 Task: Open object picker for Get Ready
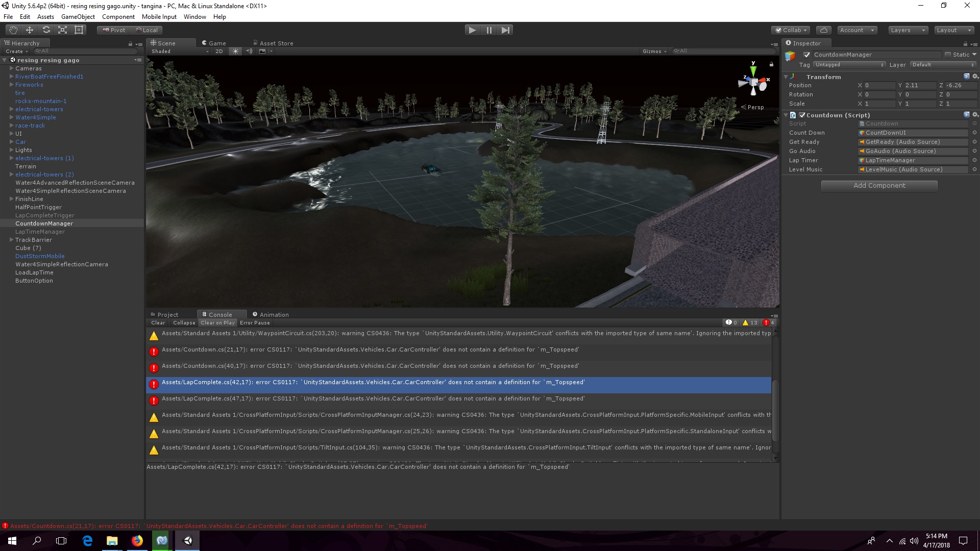pos(974,142)
